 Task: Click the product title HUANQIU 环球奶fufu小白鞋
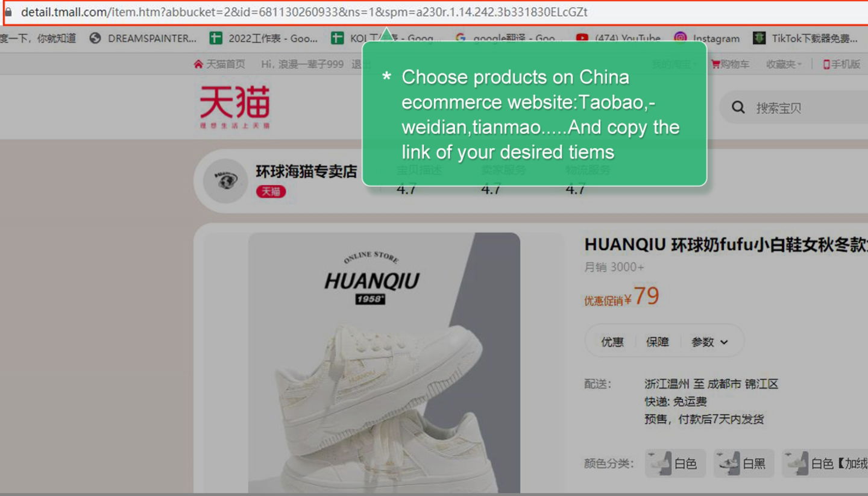coord(726,245)
